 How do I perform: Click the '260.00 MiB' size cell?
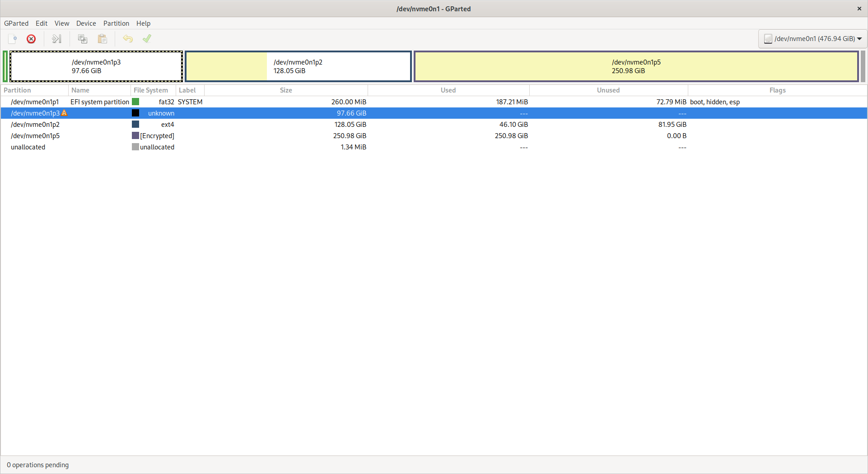click(349, 102)
